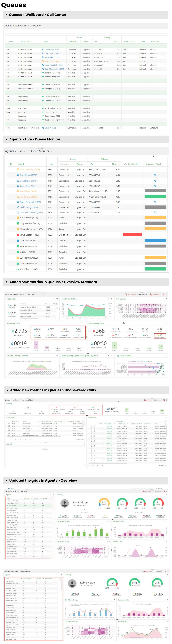The width and height of the screenshot is (172, 644).
Task: Open Total Calls panel options menu
Action: click(54, 299)
